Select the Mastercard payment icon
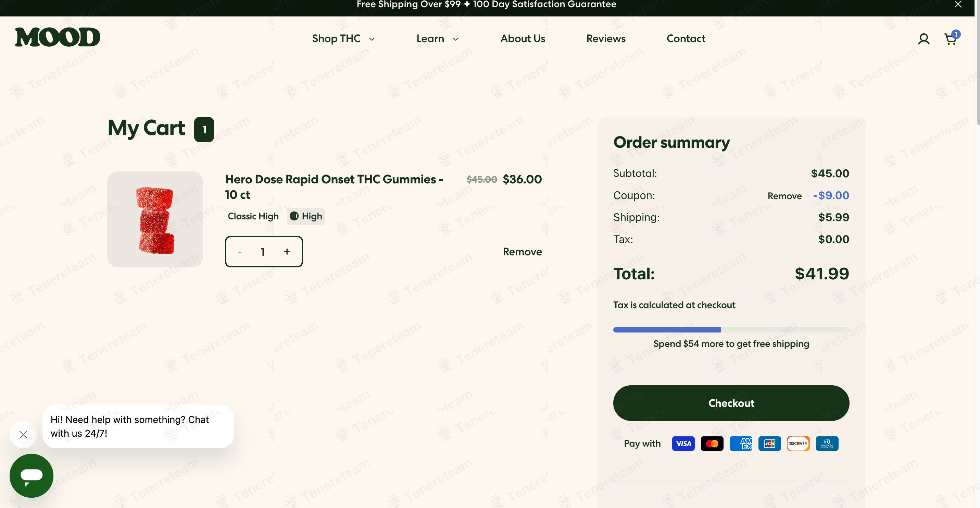980x508 pixels. click(x=712, y=443)
